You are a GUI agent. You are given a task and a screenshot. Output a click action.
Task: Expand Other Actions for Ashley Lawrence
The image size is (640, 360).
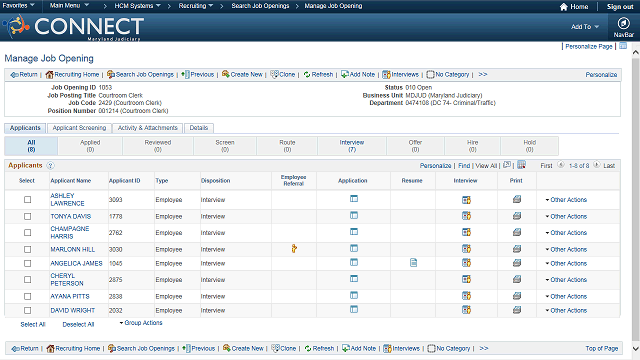tap(566, 200)
